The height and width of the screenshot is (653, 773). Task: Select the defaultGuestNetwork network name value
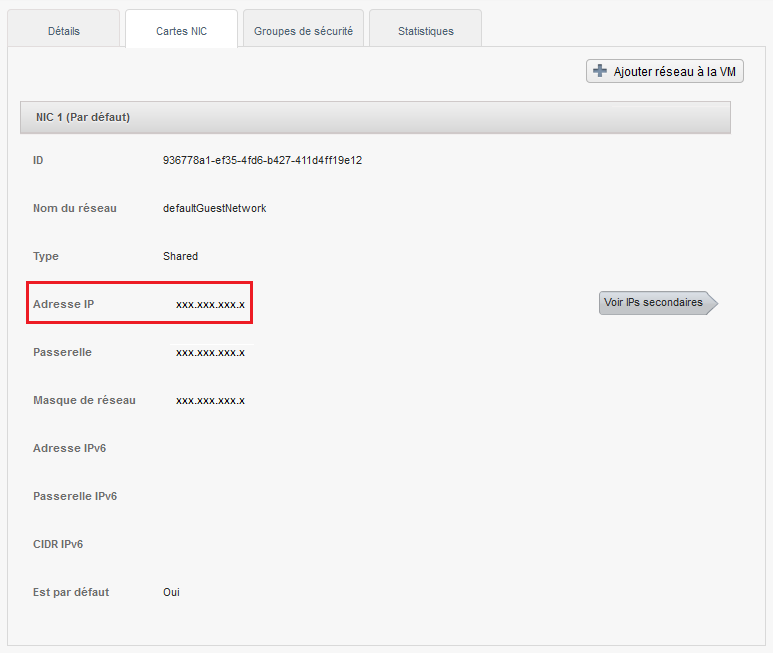point(214,208)
